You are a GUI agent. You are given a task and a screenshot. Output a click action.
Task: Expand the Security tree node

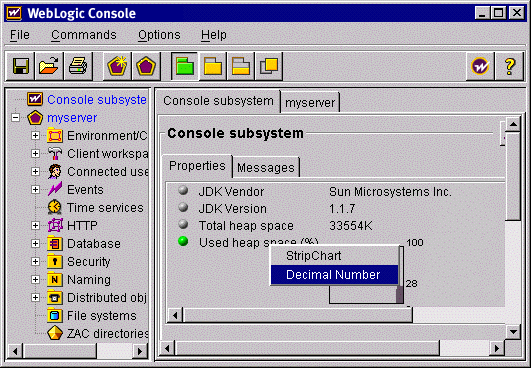[x=35, y=261]
